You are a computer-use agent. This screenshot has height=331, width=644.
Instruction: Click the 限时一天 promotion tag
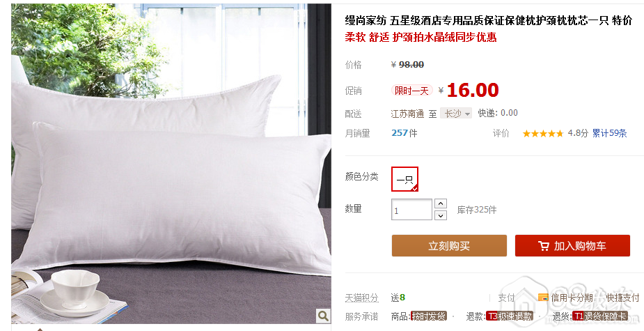click(x=411, y=91)
